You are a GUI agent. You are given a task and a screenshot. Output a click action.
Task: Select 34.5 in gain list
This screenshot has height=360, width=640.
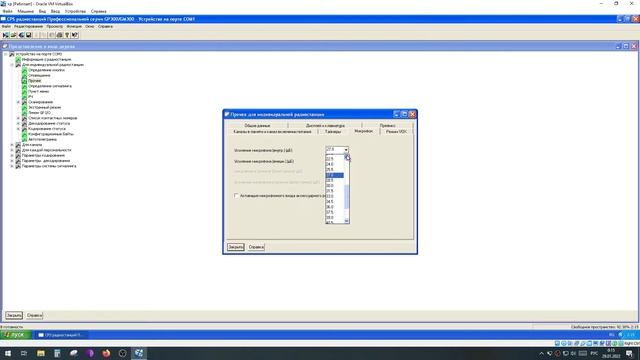click(335, 202)
